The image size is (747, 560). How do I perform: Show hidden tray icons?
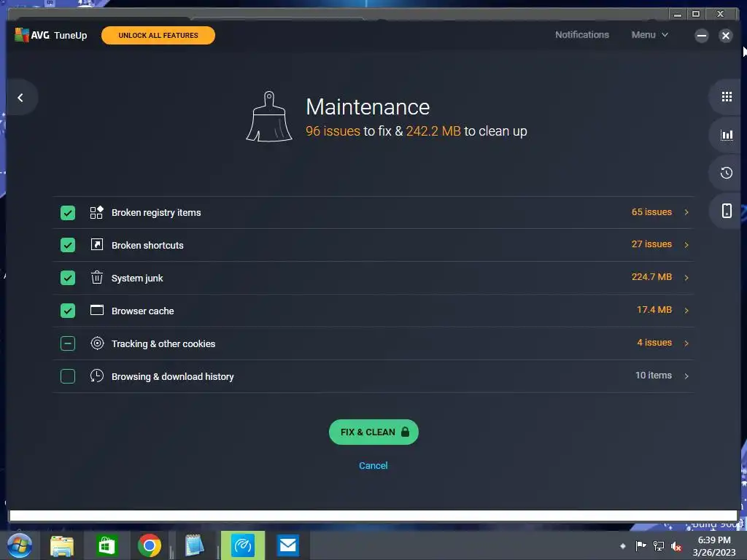623,546
